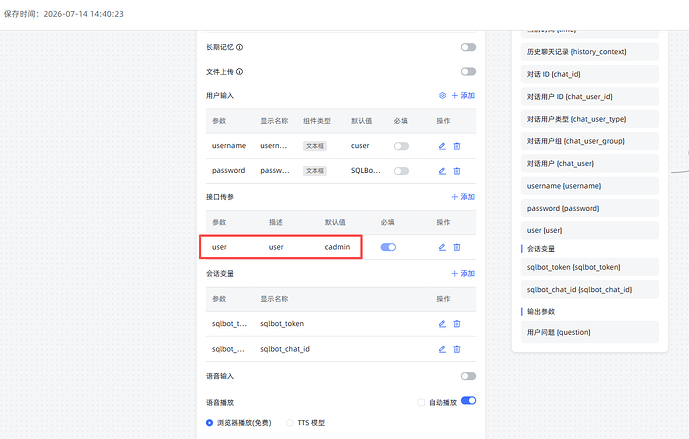The image size is (689, 439).
Task: Delete the password parameter row
Action: pos(457,171)
